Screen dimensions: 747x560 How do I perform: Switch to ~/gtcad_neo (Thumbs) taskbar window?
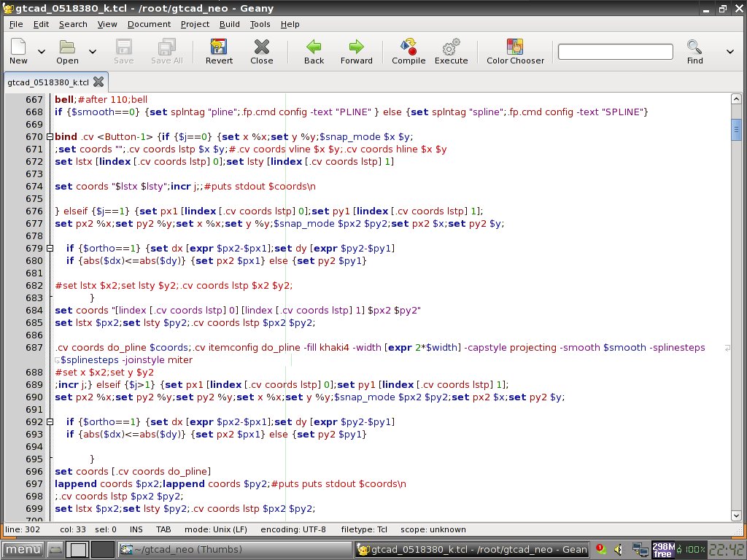coord(234,550)
